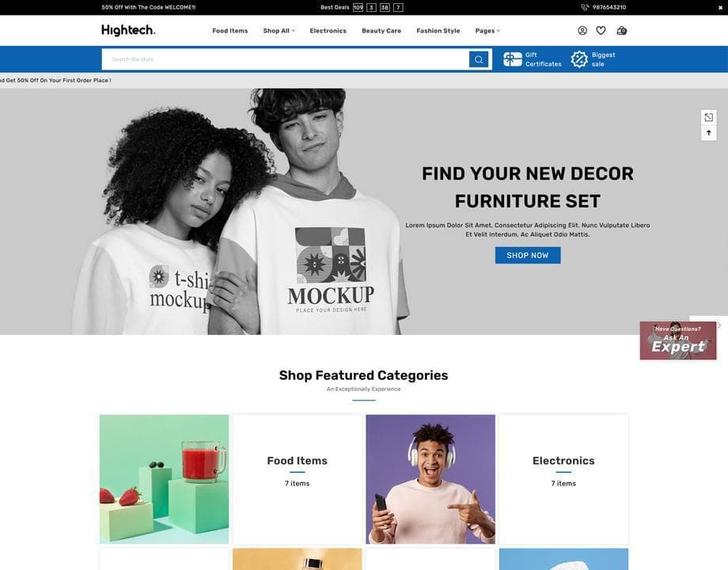This screenshot has height=570, width=728.
Task: Open the headphones guy Electronics thumbnail
Action: (x=430, y=479)
